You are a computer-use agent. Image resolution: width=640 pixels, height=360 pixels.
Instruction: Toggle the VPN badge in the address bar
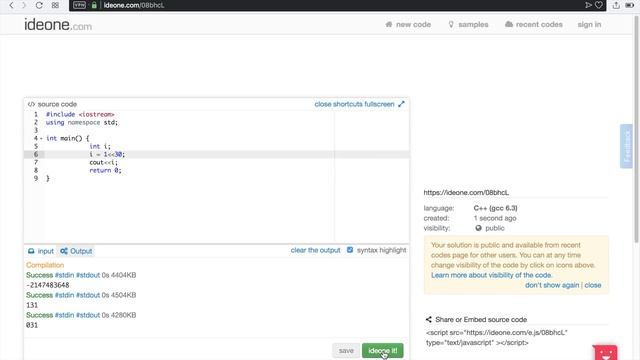80,5
